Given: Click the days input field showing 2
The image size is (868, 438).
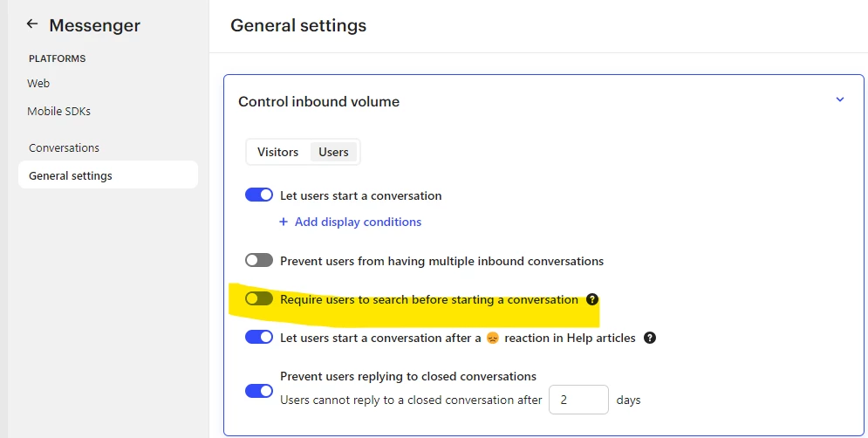Looking at the screenshot, I should click(578, 400).
